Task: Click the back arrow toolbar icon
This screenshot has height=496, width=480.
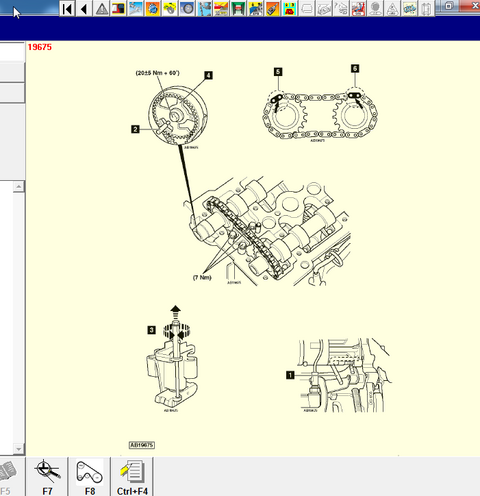Action: (84, 8)
